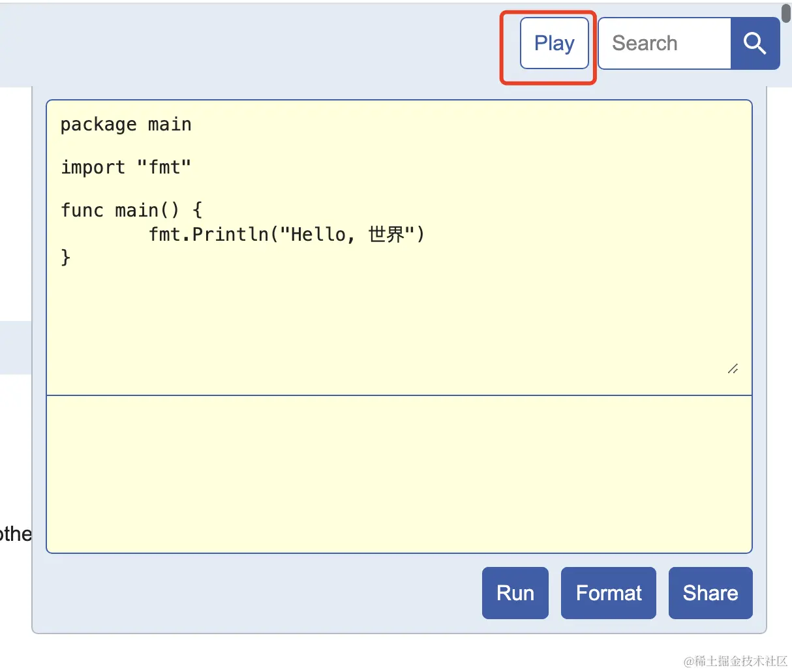Screen dimensions: 792x672
Task: Click the cut-off 'the' text at left
Action: 16,534
